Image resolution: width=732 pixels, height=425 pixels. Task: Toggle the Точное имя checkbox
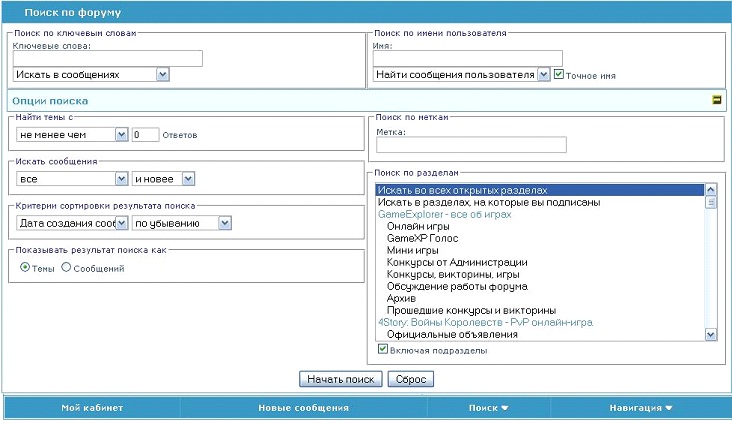click(x=559, y=74)
